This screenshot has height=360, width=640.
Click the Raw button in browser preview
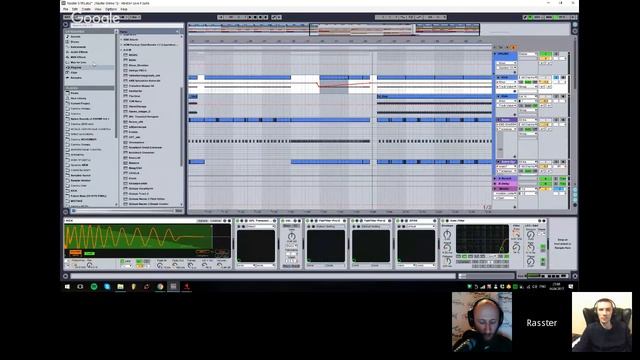[x=179, y=211]
